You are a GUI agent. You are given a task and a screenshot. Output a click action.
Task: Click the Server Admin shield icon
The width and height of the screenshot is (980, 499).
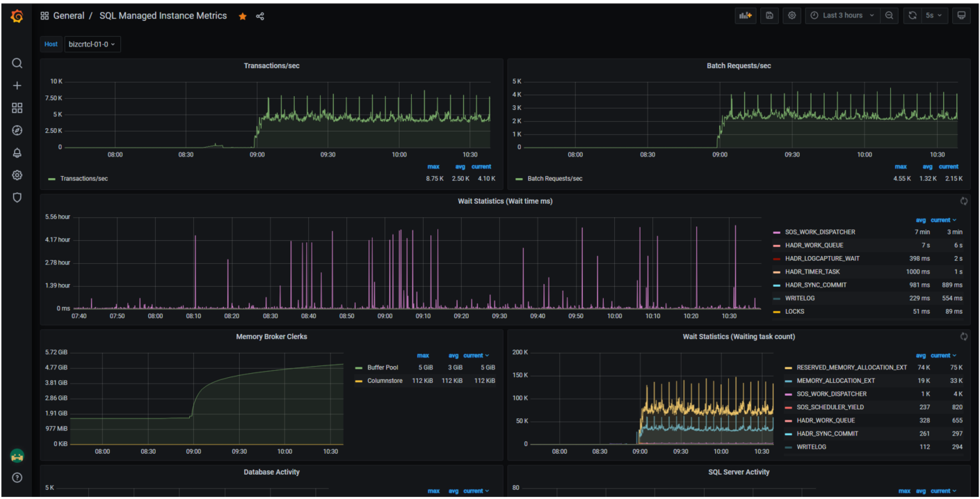(17, 198)
